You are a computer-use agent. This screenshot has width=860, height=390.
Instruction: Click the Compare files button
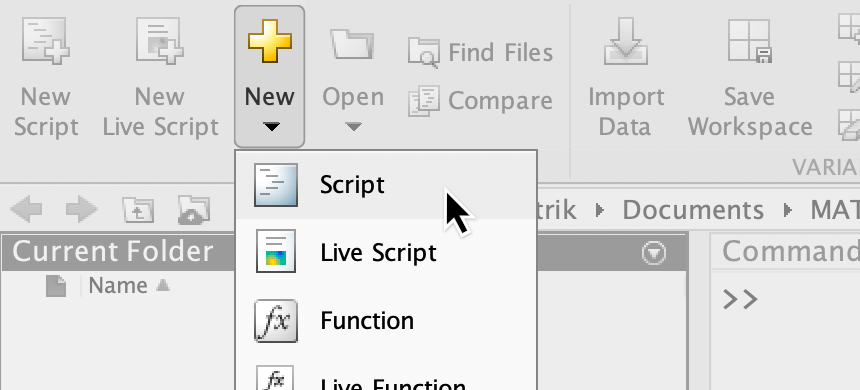click(x=480, y=100)
